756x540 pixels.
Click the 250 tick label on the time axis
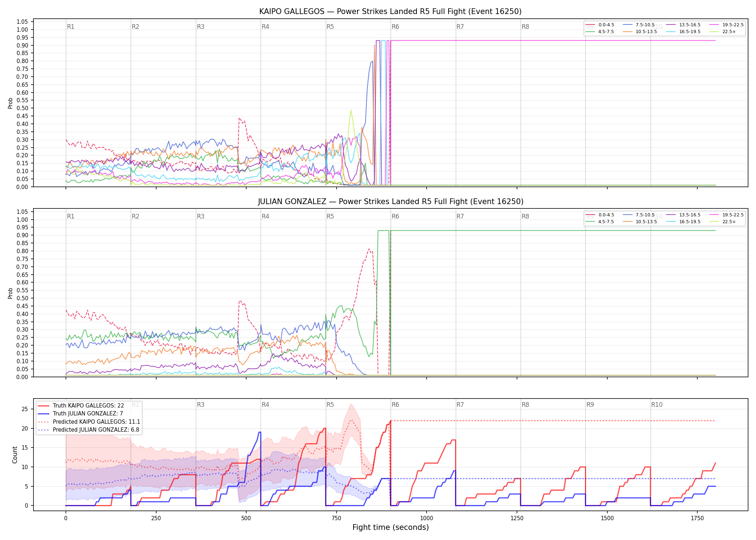click(156, 518)
